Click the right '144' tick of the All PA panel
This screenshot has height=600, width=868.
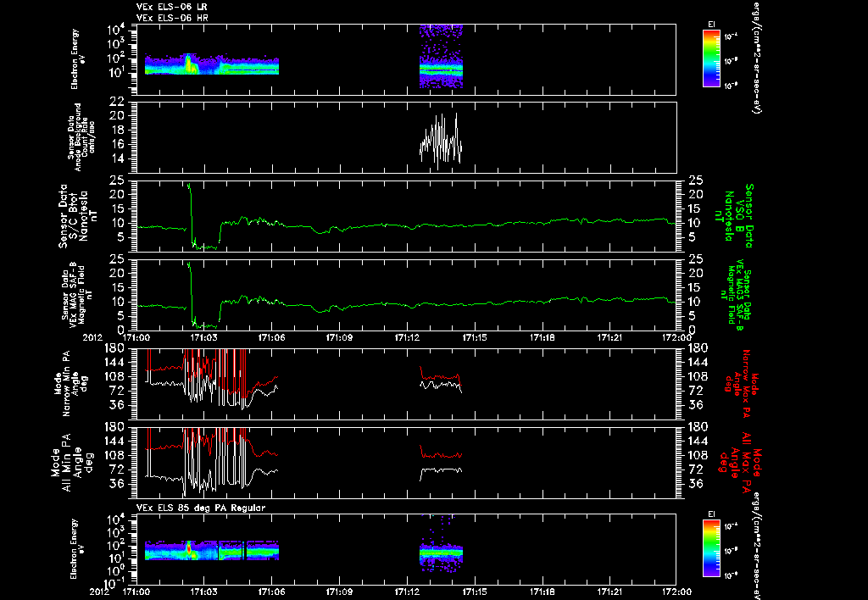coord(698,442)
